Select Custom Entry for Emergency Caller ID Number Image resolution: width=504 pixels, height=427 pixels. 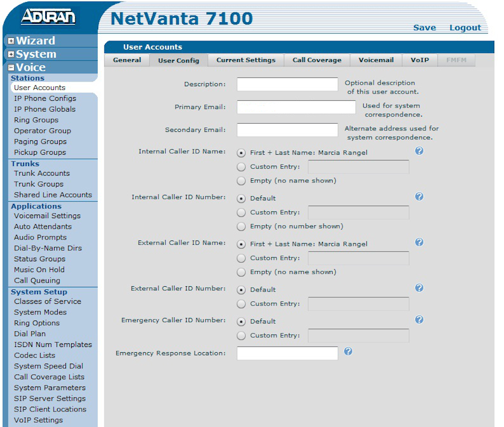(241, 336)
